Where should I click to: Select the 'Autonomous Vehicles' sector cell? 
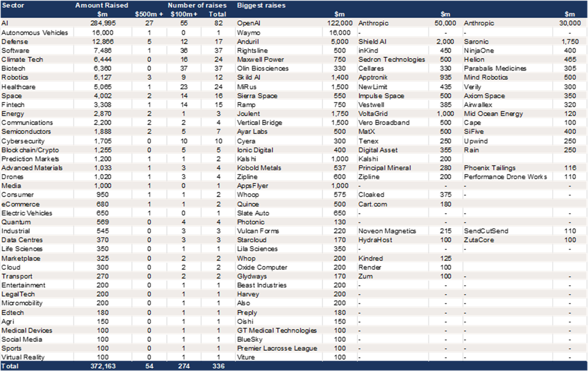[x=35, y=32]
